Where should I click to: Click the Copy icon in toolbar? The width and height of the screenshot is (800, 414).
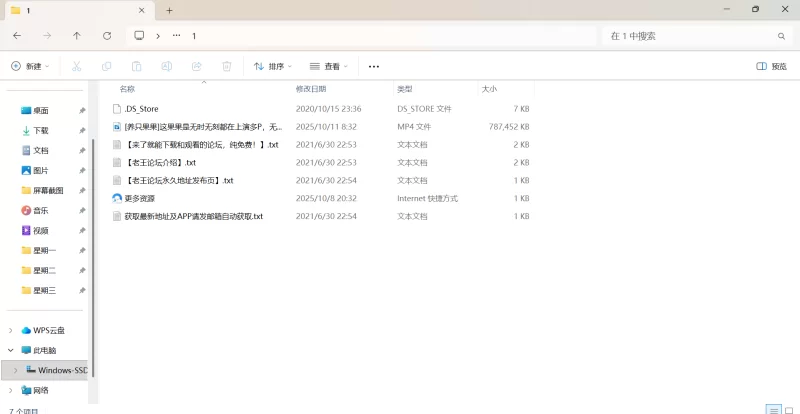click(x=106, y=66)
